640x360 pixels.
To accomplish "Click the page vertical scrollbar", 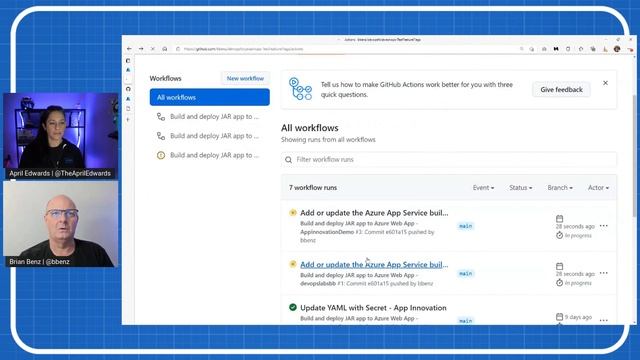I will [x=634, y=155].
